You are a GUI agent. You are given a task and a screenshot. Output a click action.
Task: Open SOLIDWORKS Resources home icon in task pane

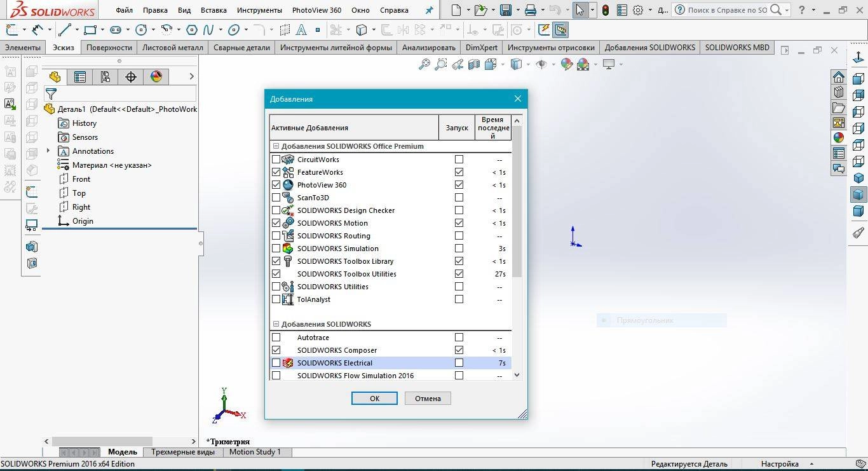tap(839, 77)
